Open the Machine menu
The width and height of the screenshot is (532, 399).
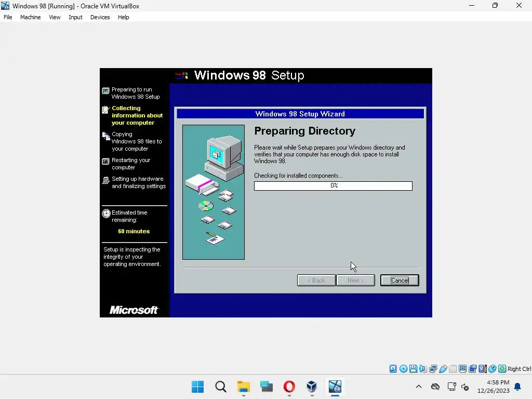pos(30,17)
